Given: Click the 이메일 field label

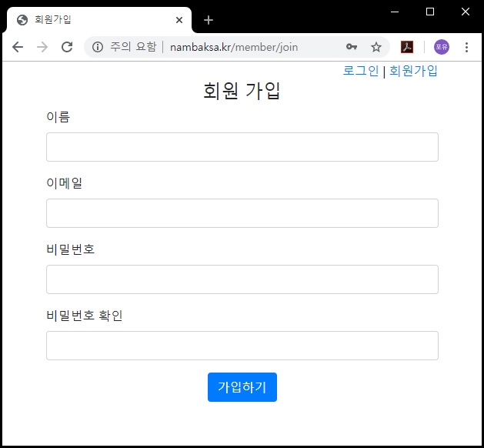Looking at the screenshot, I should (x=64, y=183).
